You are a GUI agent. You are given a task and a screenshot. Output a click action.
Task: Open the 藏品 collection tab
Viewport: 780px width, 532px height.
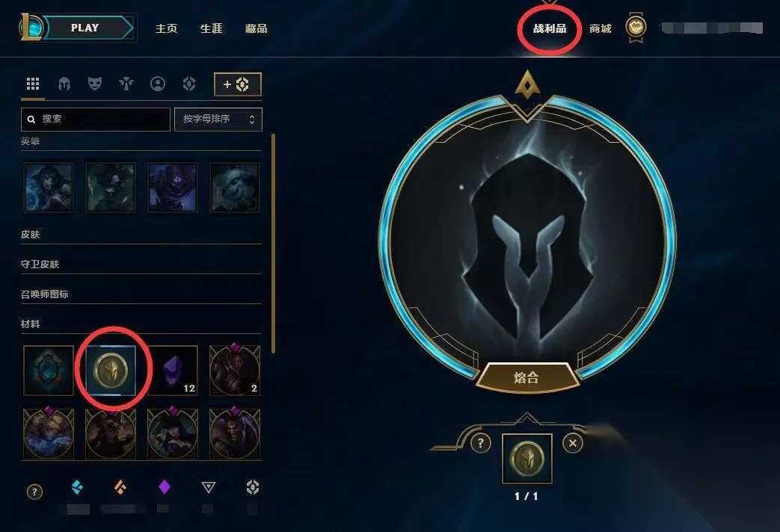click(256, 29)
